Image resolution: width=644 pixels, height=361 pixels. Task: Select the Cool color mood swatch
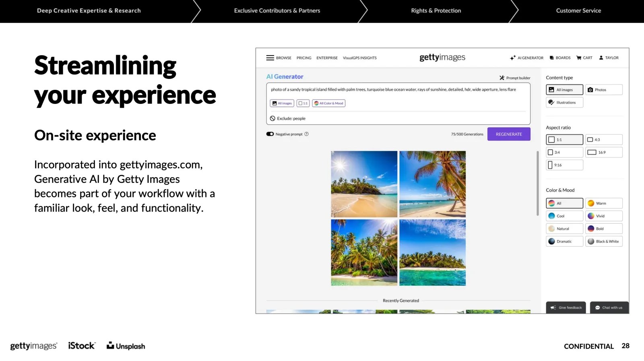(564, 216)
